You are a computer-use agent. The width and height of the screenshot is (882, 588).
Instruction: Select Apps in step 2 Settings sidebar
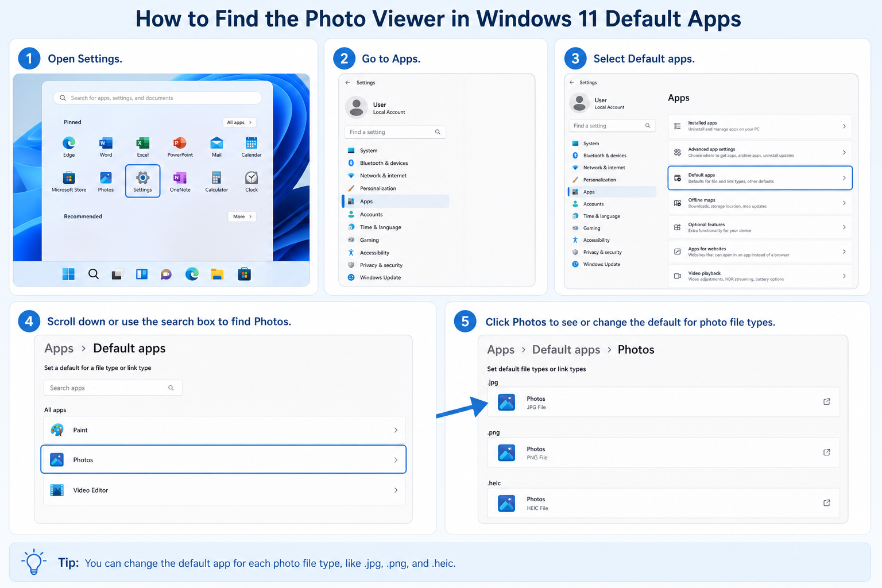pos(396,202)
